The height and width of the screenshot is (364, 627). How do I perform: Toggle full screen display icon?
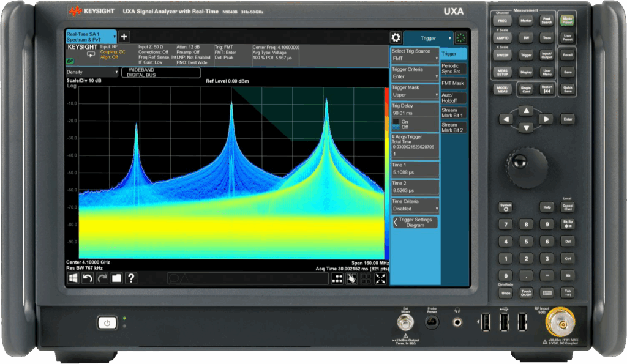click(380, 279)
